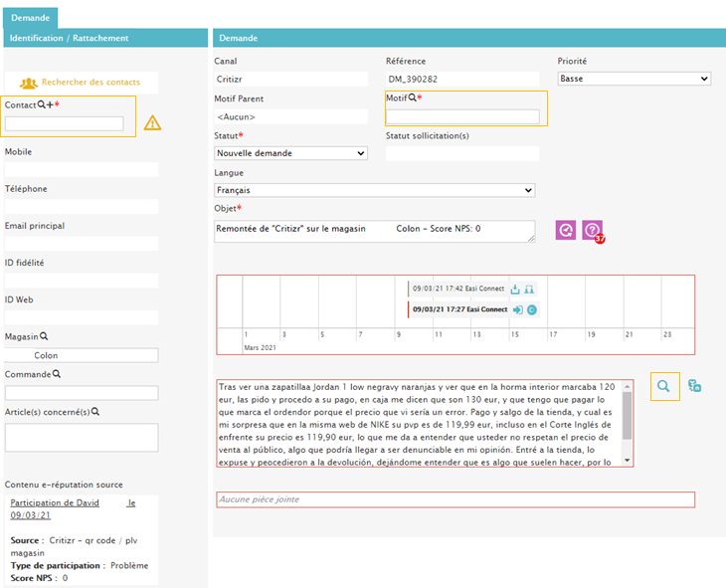
Task: Click the Commande lookup magnifier icon
Action: (57, 374)
